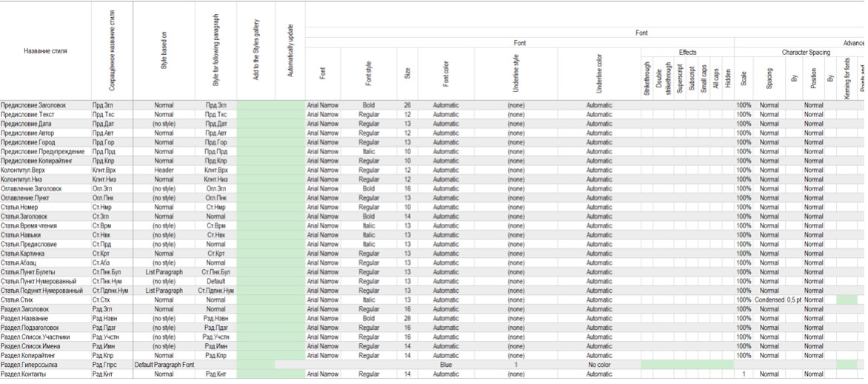
Task: Select the 'Раздел.Копирайтинг' style name cell
Action: (45, 356)
